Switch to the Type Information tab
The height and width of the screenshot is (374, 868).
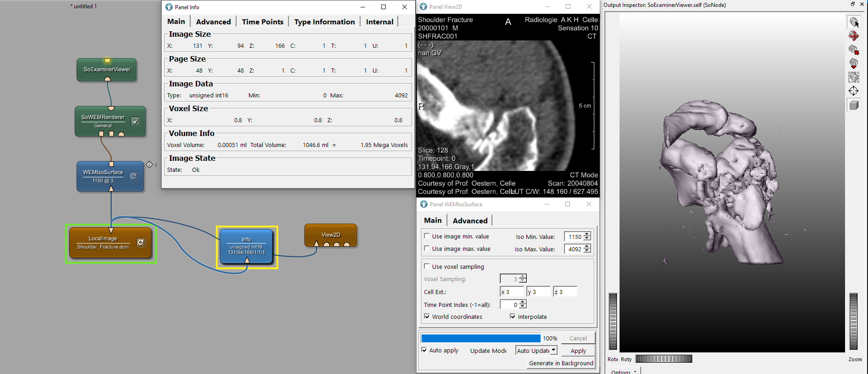(x=324, y=22)
